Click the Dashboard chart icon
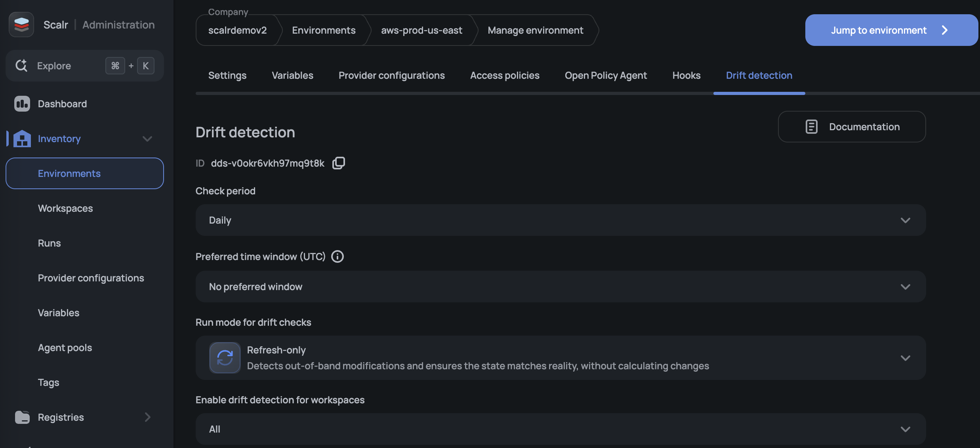Viewport: 980px width, 448px height. point(22,104)
